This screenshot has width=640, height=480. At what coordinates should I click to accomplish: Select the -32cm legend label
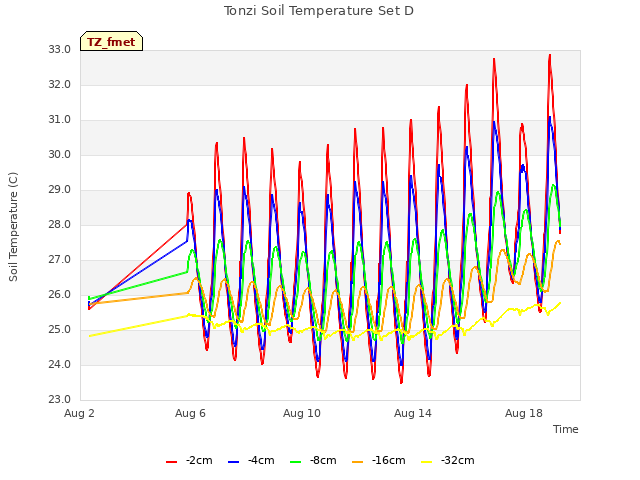point(458,460)
